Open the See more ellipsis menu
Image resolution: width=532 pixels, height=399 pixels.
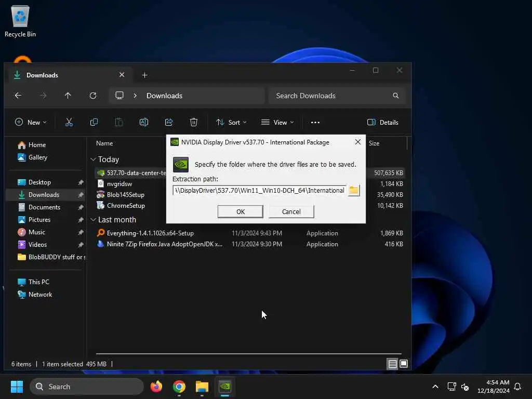click(x=315, y=123)
